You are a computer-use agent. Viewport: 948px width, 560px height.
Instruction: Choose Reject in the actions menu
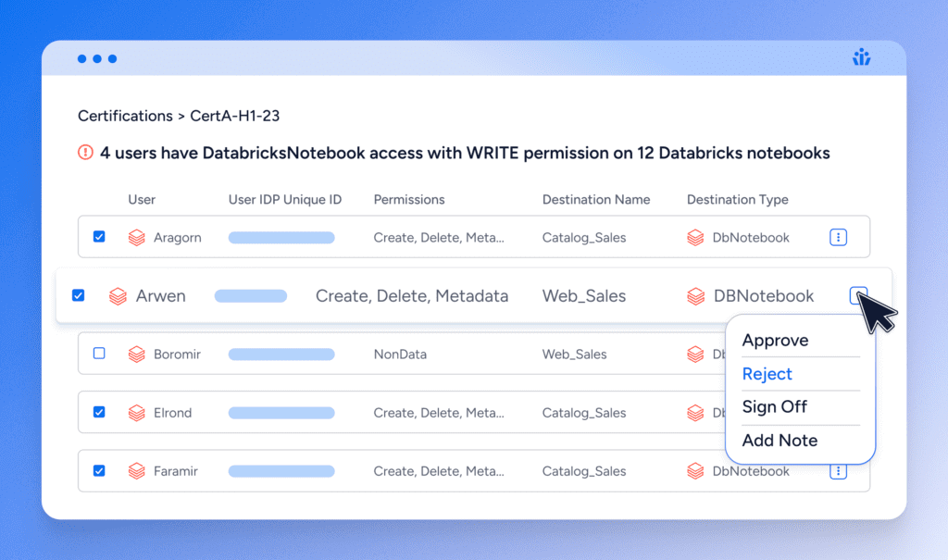[767, 374]
